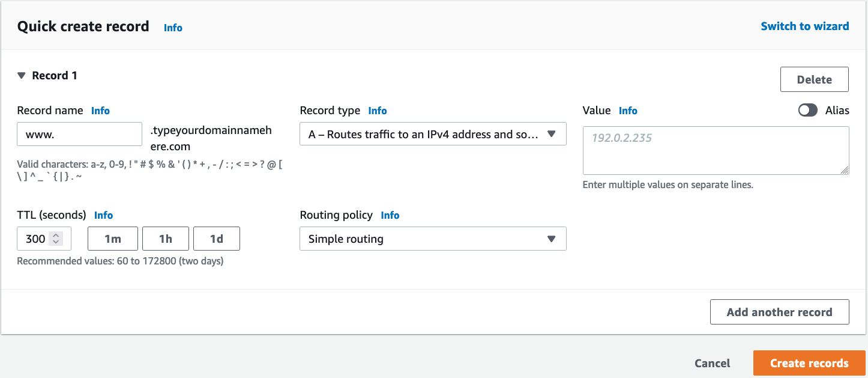Click Switch to wizard
The width and height of the screenshot is (868, 378).
coord(805,26)
